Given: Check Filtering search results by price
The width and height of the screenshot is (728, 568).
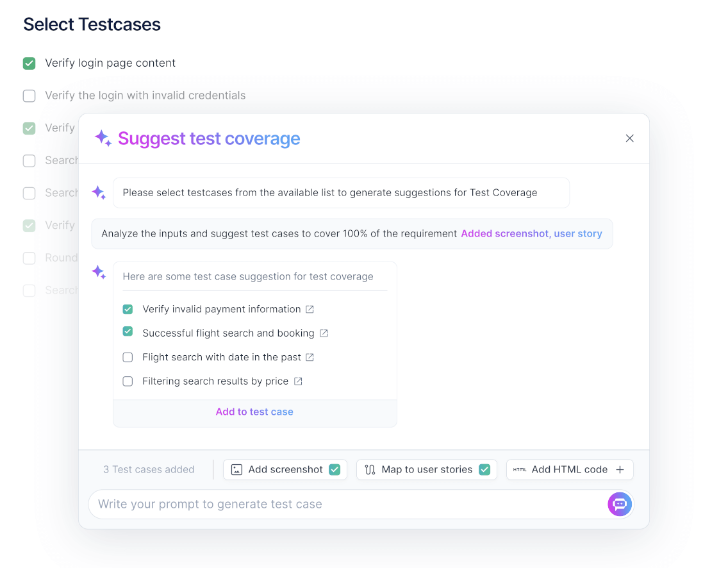Looking at the screenshot, I should click(128, 381).
